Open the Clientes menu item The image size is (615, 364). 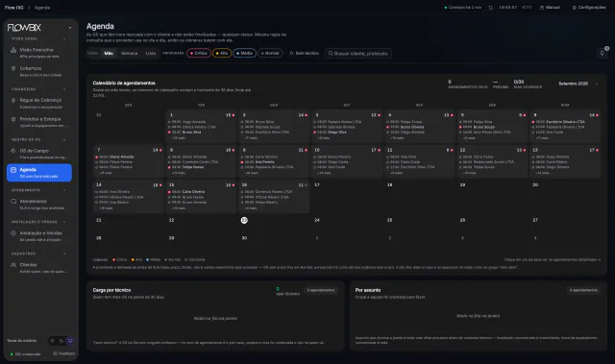tap(39, 268)
